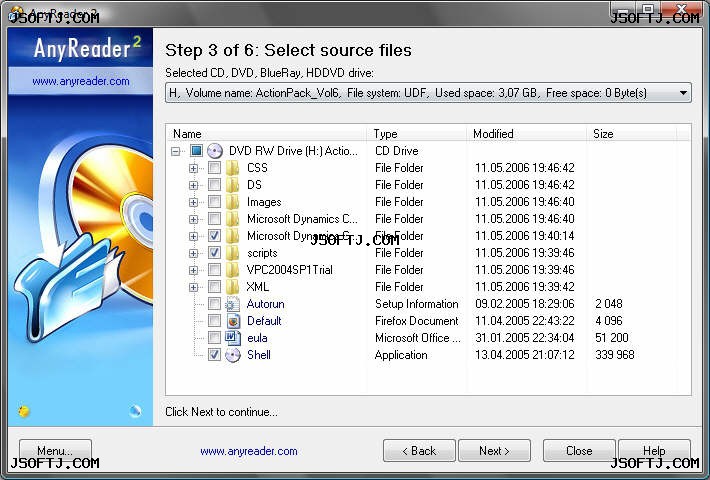Proceed with the Next button

click(494, 451)
